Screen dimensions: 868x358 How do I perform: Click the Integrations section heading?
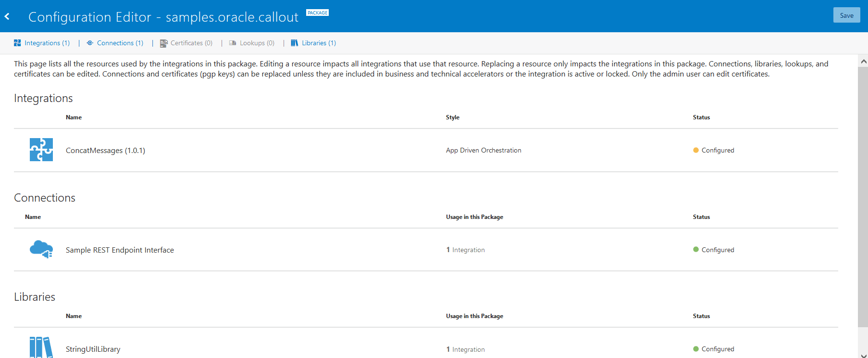click(x=43, y=98)
